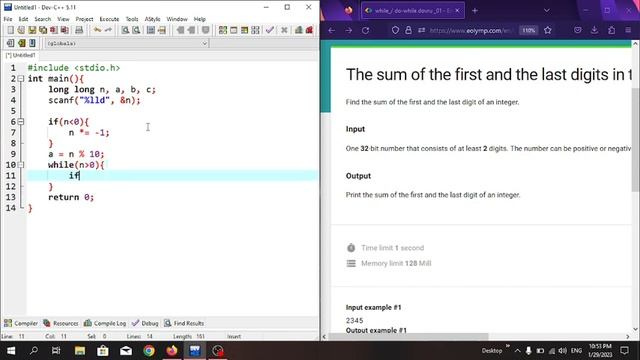Click the taskbar volume icon
Viewport: 640px width, 360px height.
(562, 351)
